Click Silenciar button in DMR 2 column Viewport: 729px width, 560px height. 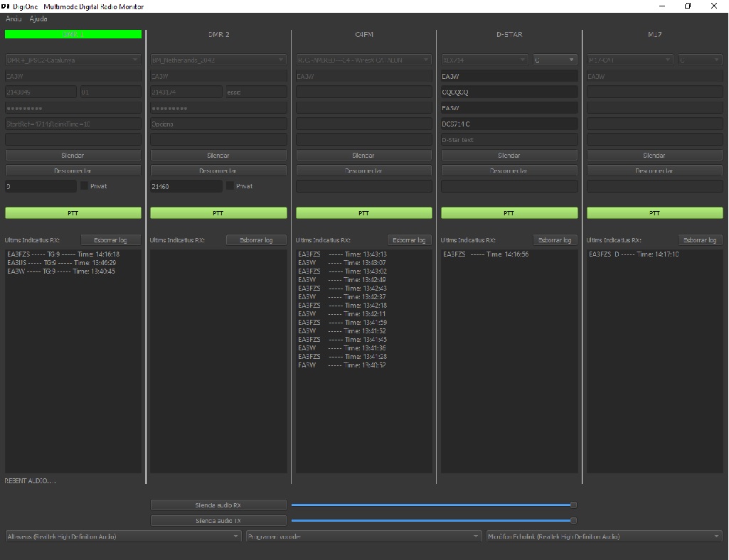coord(218,155)
